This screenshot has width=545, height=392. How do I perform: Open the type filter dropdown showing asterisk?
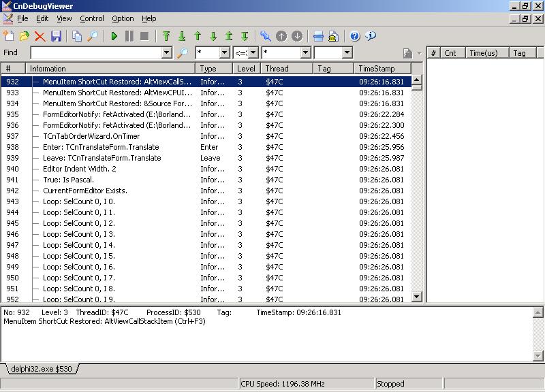click(224, 52)
